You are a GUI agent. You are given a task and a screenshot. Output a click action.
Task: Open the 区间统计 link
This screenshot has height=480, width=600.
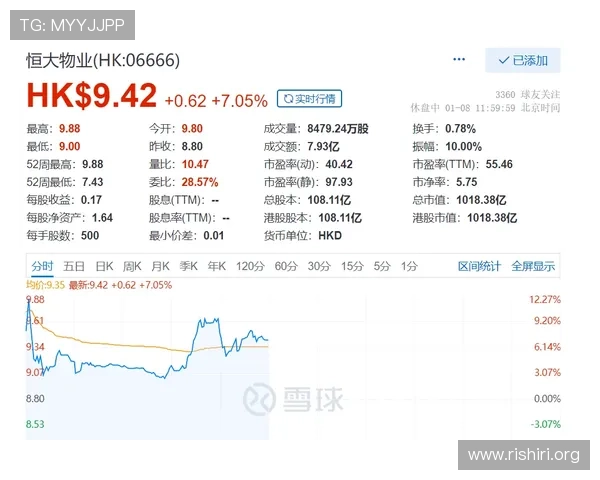coord(479,266)
